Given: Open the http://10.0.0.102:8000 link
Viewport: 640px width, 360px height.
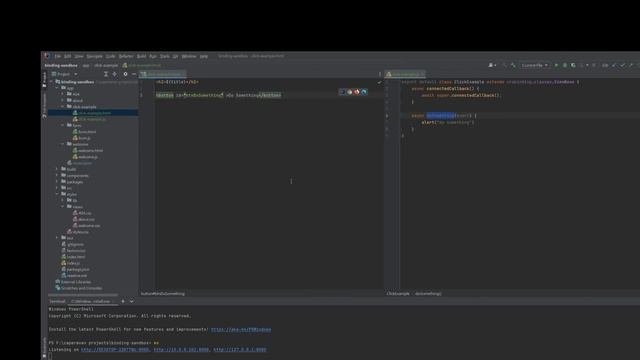Looking at the screenshot, I should point(181,349).
